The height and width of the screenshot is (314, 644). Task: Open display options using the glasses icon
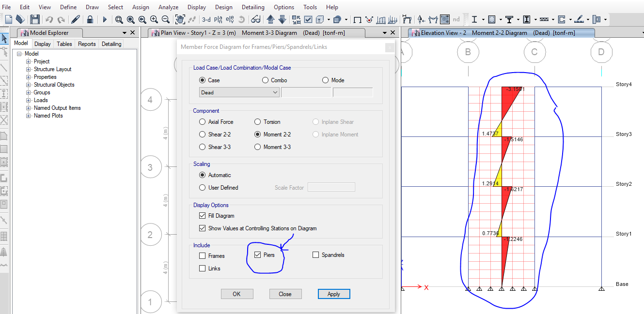click(255, 19)
